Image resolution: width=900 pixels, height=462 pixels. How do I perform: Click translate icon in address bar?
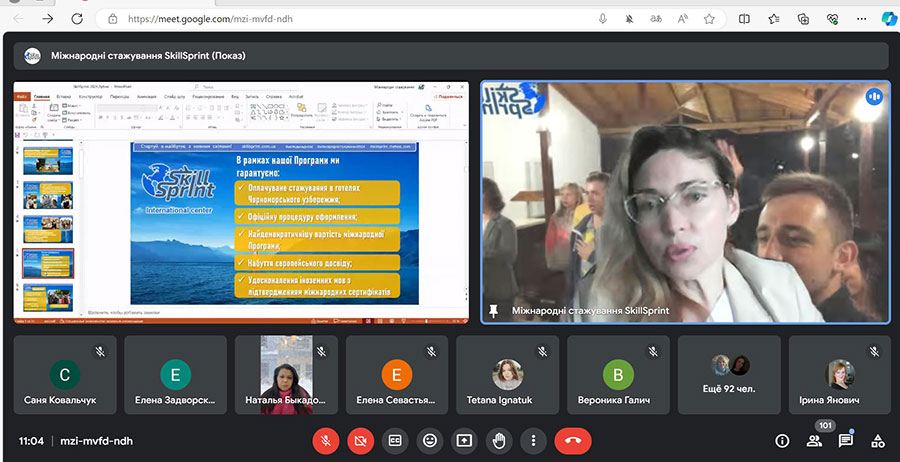[x=656, y=18]
